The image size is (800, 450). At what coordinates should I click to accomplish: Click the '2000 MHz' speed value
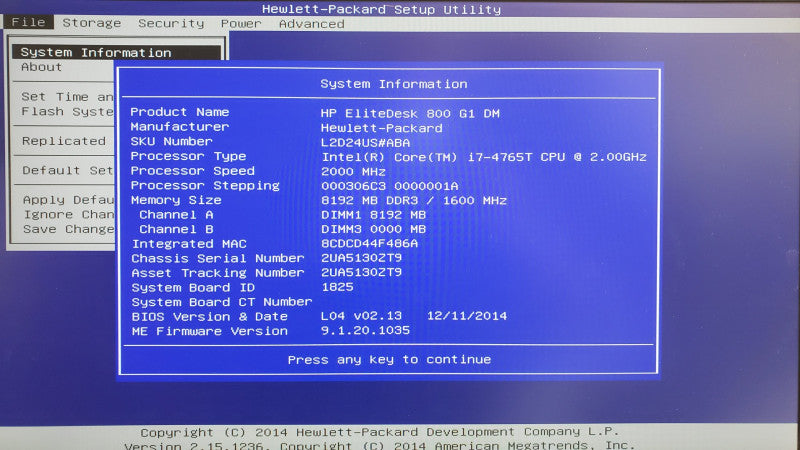coord(354,171)
